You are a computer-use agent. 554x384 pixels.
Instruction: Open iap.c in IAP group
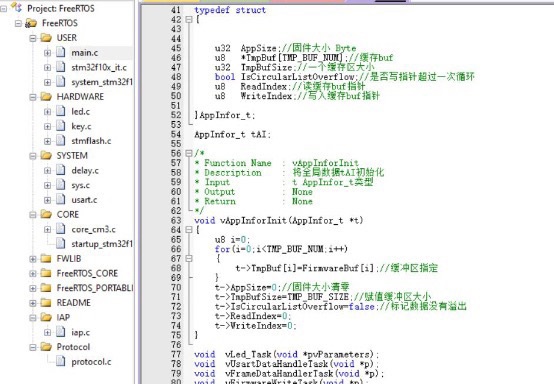[x=81, y=332]
